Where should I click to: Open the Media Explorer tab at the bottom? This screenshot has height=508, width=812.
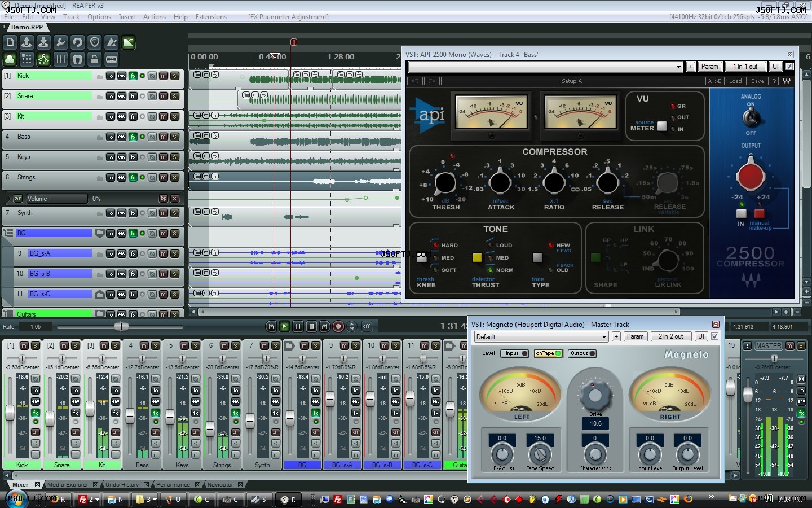68,484
